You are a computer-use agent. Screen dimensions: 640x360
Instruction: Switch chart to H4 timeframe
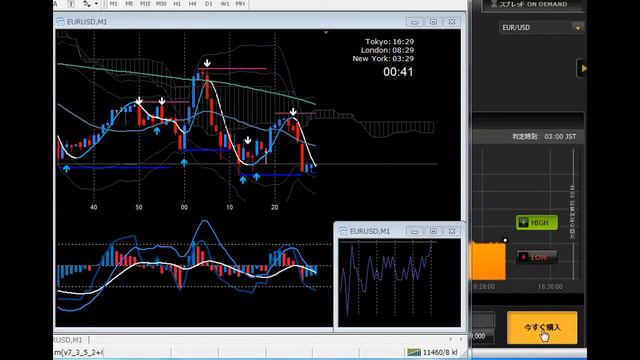[193, 4]
